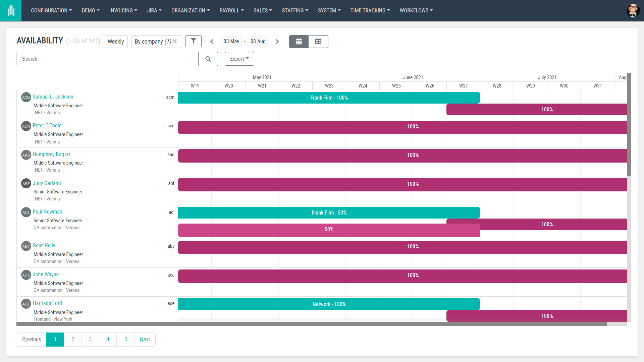644x362 pixels.
Task: Open the Configuration menu
Action: point(51,10)
